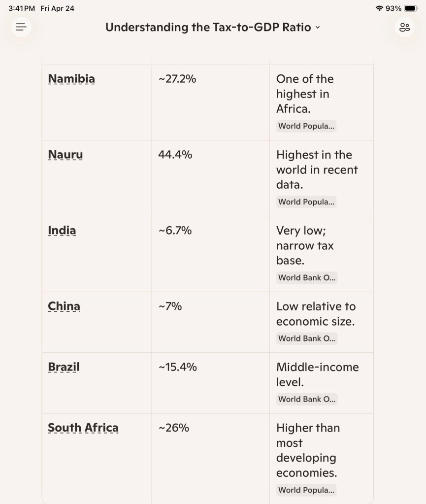Image resolution: width=426 pixels, height=504 pixels.
Task: Open India's World Bank source chip
Action: (x=306, y=278)
